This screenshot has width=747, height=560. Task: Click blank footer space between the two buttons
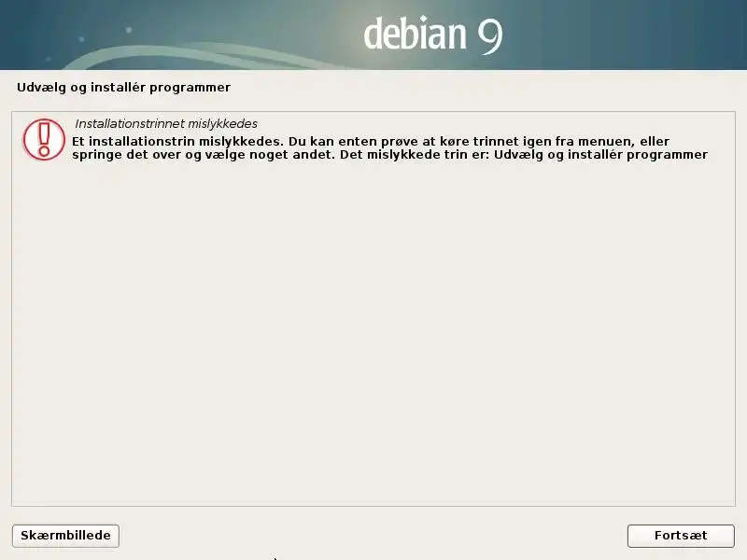(373, 536)
